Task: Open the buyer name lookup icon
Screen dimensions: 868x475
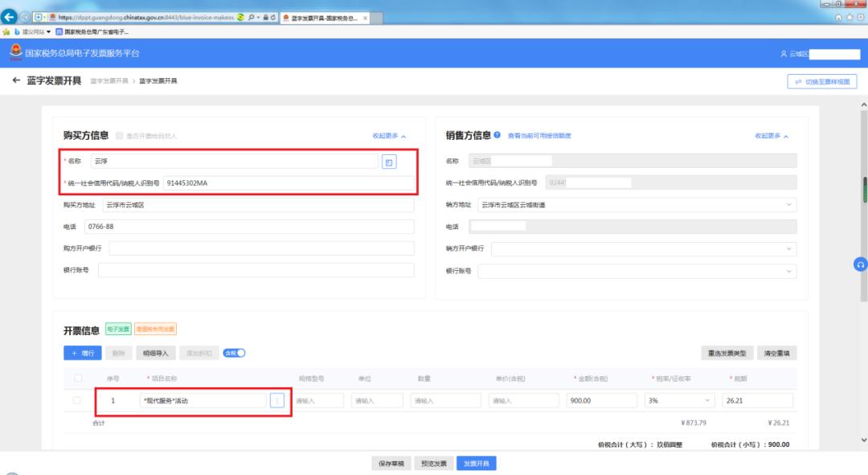Action: [x=389, y=162]
